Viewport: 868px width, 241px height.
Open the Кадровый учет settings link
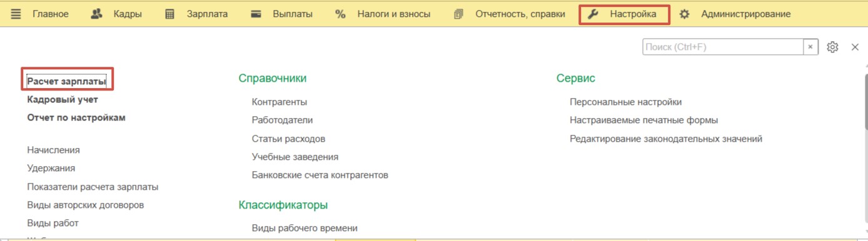point(63,99)
